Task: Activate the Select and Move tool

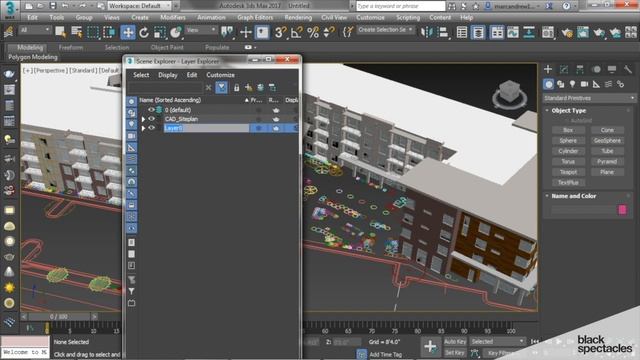Action: coord(128,32)
